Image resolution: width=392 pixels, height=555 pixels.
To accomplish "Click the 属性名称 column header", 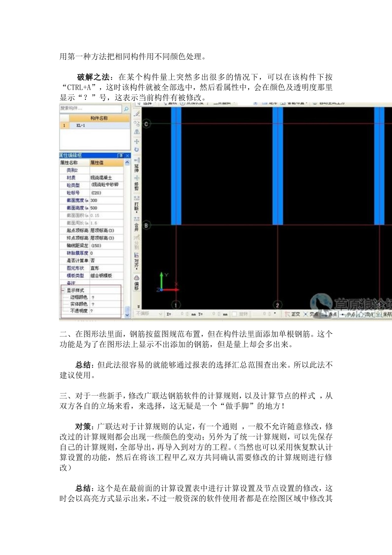I will 75,163.
